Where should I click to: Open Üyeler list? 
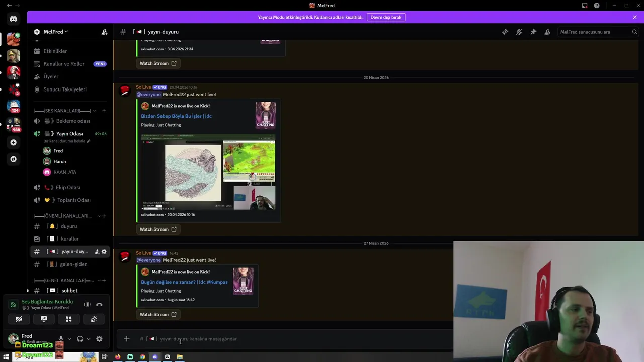pyautogui.click(x=70, y=76)
